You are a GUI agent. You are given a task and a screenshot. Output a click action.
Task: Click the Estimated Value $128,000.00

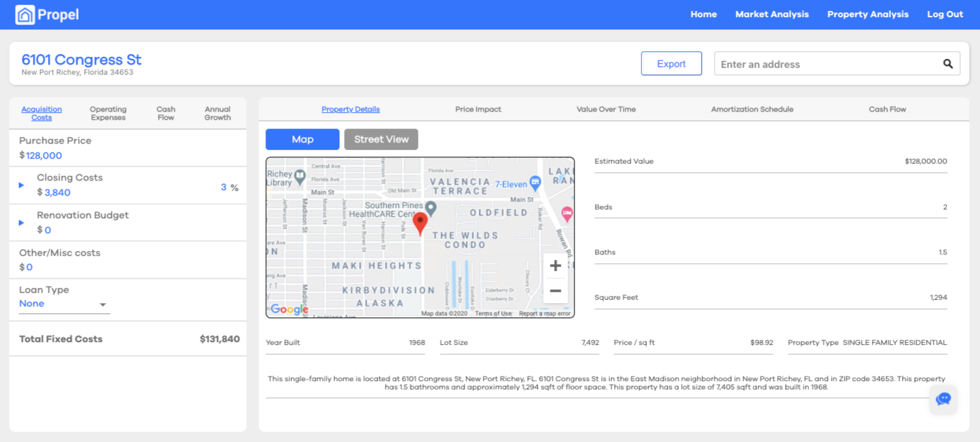point(926,161)
